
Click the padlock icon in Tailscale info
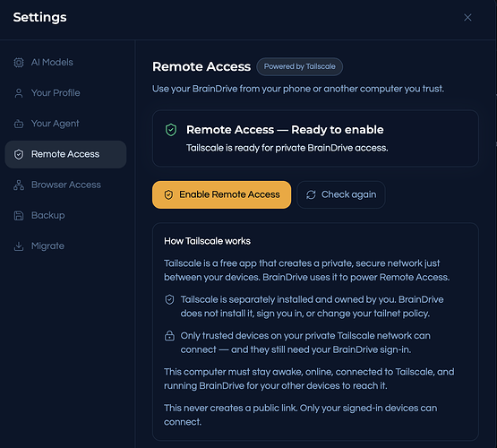(x=169, y=335)
